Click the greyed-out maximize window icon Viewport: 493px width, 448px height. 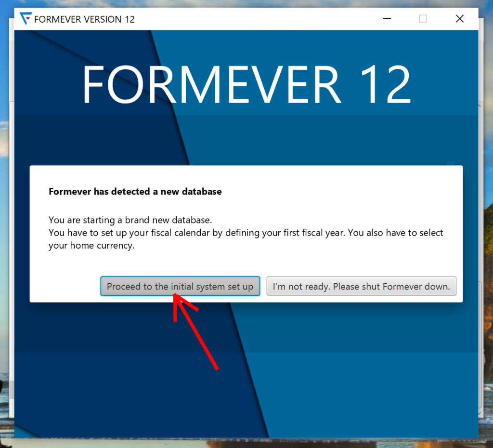click(x=423, y=19)
